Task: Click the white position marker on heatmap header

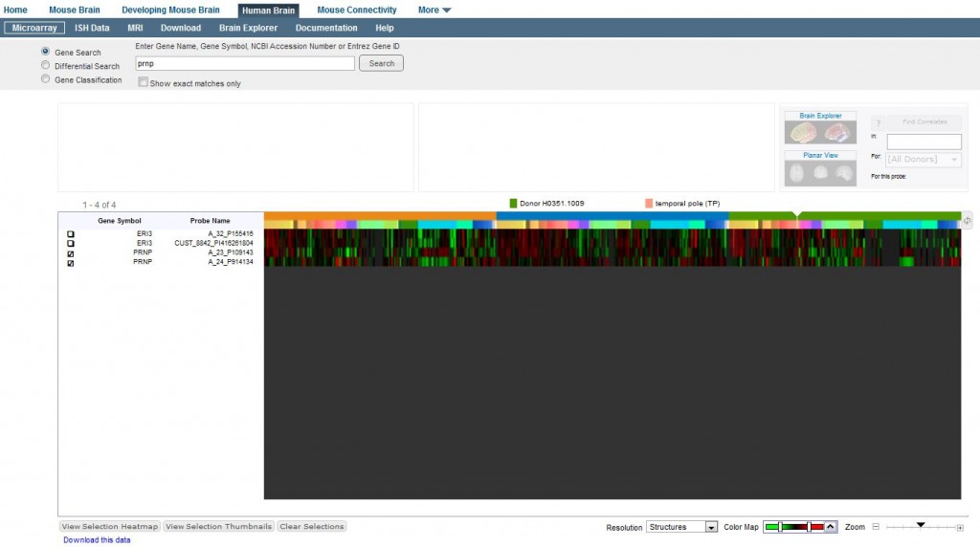Action: pos(797,214)
